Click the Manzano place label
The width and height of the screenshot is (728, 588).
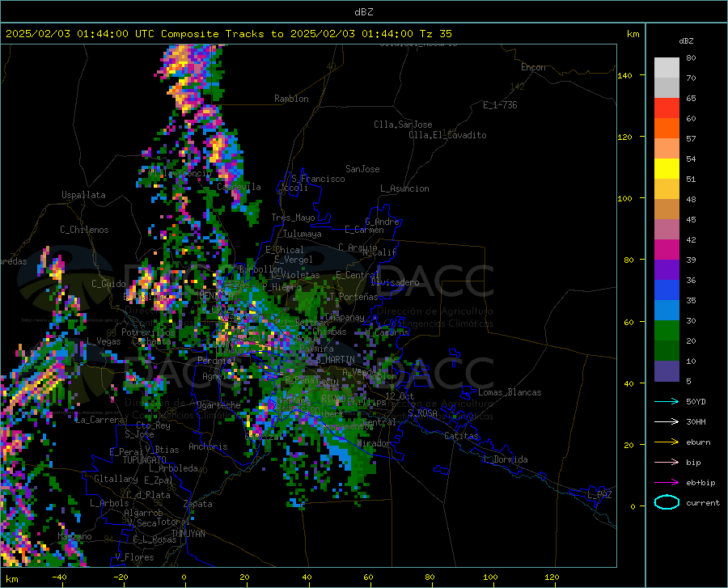[74, 536]
